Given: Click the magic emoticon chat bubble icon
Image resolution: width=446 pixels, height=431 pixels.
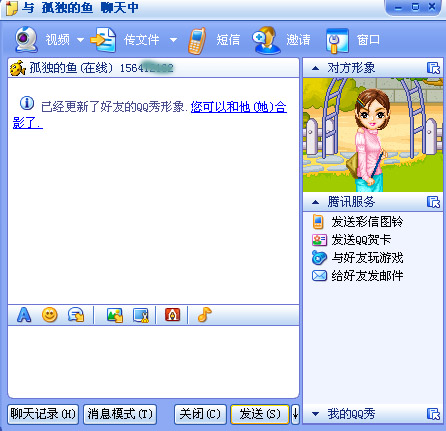Looking at the screenshot, I should [76, 315].
